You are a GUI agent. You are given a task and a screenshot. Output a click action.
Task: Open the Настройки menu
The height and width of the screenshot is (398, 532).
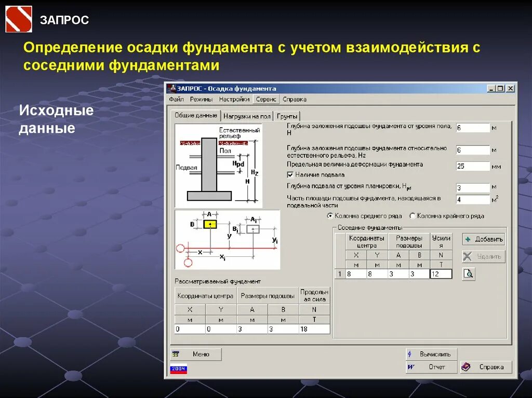click(x=234, y=99)
